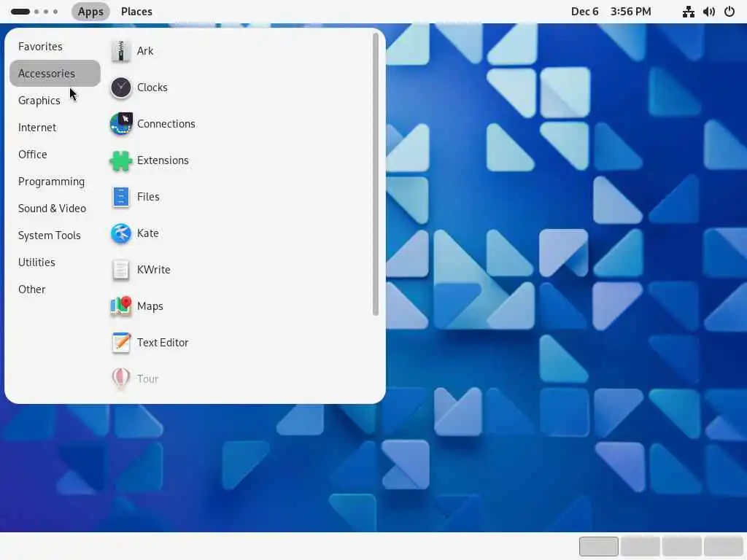Click the Maps label text
This screenshot has height=560, width=747.
tap(150, 306)
